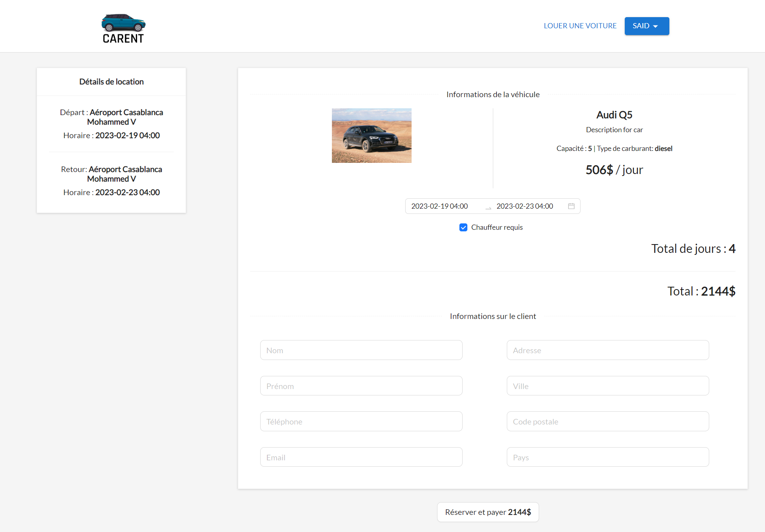Viewport: 765px width, 532px height.
Task: Focus the Pays input field
Action: click(x=608, y=457)
